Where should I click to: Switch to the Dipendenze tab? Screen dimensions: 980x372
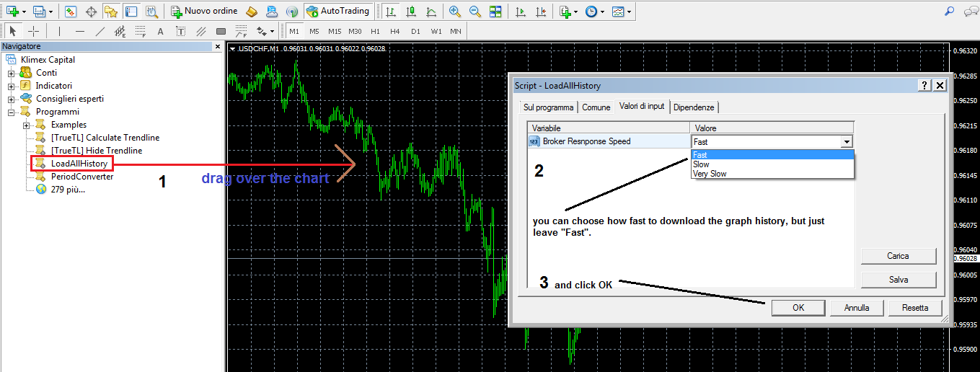pyautogui.click(x=694, y=107)
